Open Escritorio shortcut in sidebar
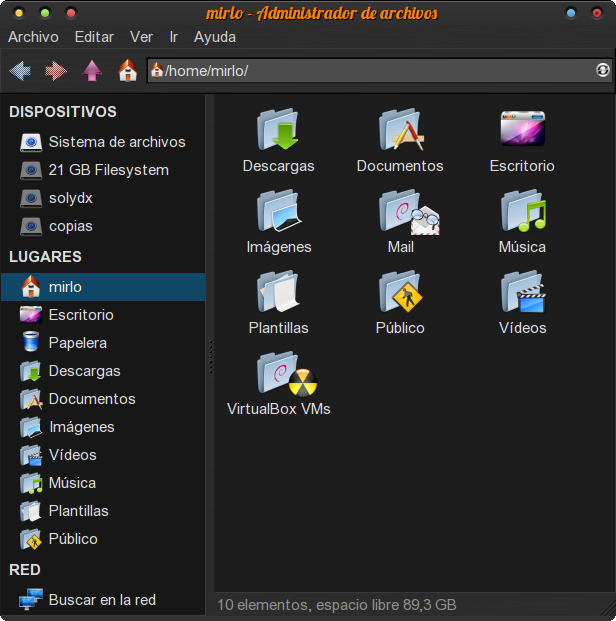 coord(103,315)
